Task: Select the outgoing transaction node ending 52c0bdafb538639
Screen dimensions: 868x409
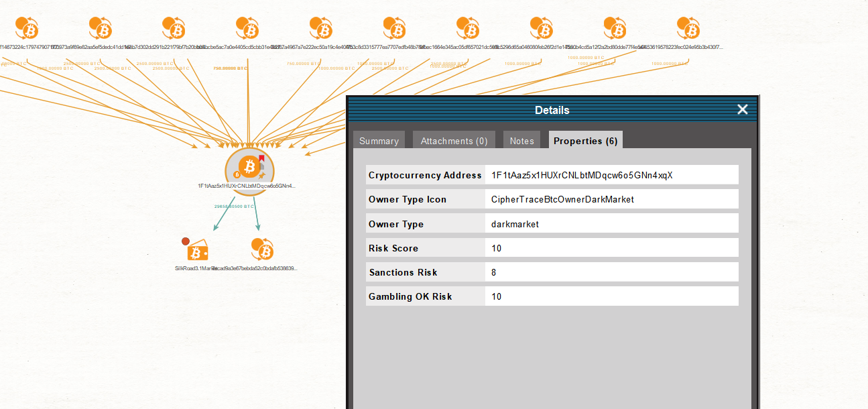Action: (x=263, y=249)
